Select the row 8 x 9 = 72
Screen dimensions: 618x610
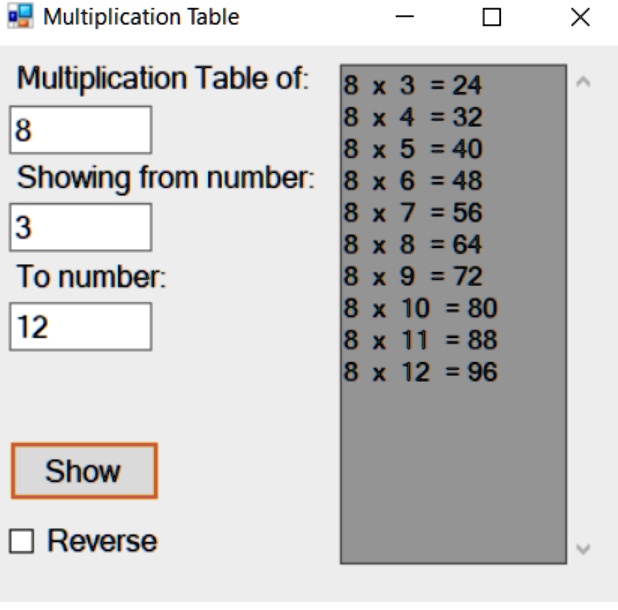453,276
